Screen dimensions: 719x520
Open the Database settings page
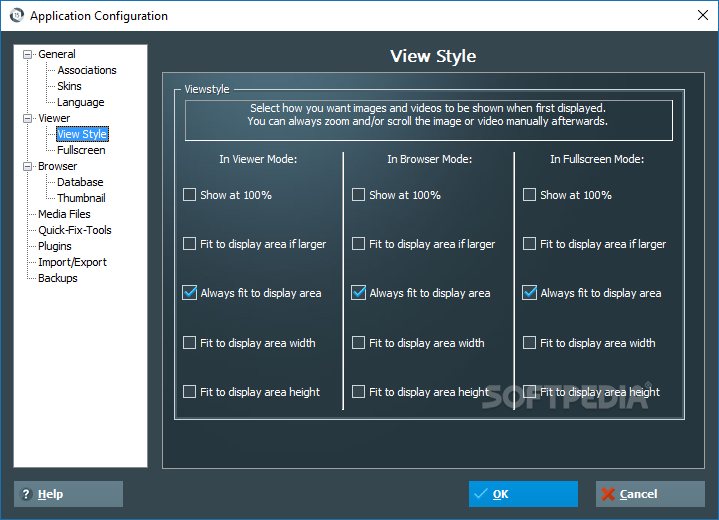point(80,182)
